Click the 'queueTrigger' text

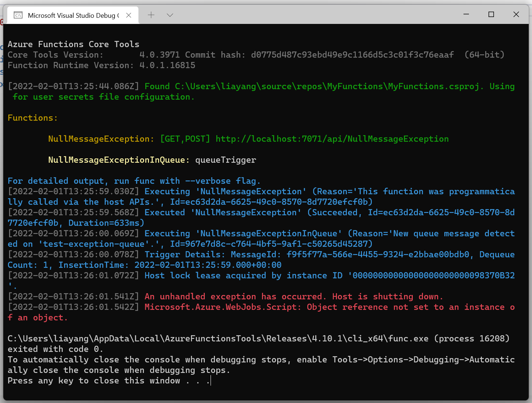click(226, 160)
